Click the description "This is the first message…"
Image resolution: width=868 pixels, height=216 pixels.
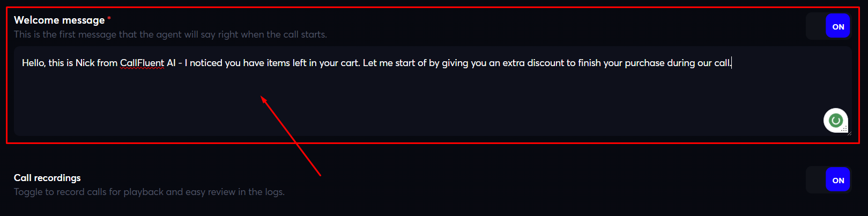pos(170,34)
